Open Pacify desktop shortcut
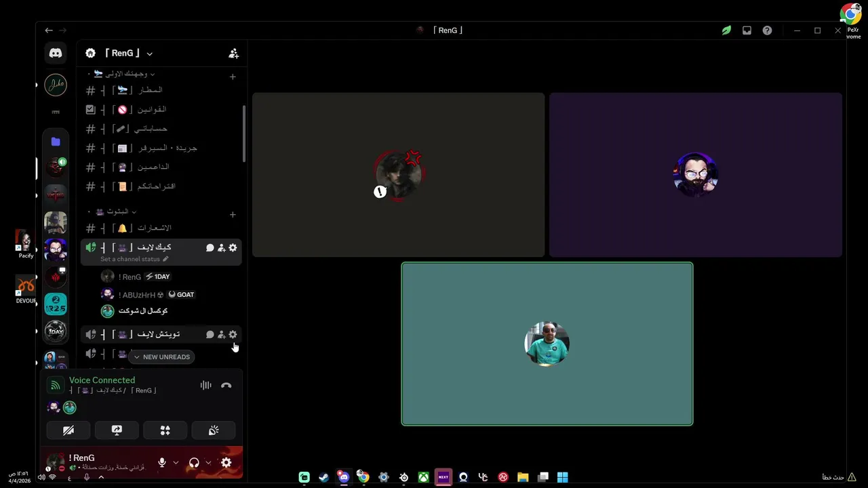The image size is (868, 488). [26, 245]
